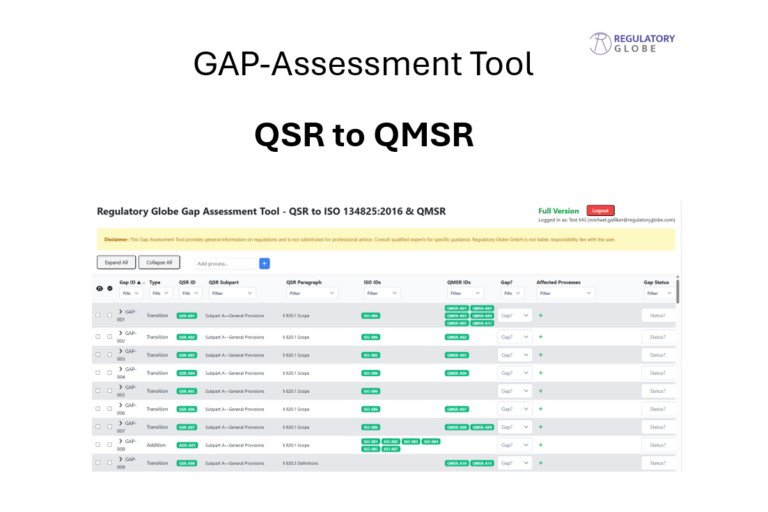768x512 pixels.
Task: Add affected process for GAP-009 with green plus
Action: point(541,463)
